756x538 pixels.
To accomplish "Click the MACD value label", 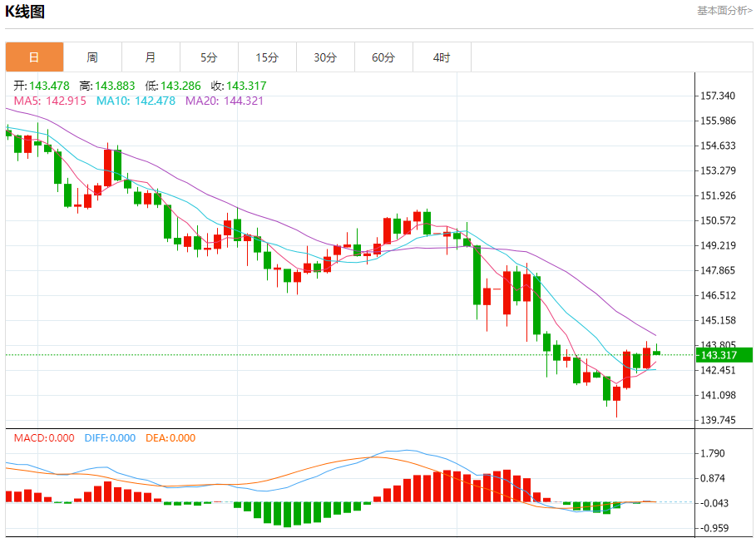I will coord(44,437).
